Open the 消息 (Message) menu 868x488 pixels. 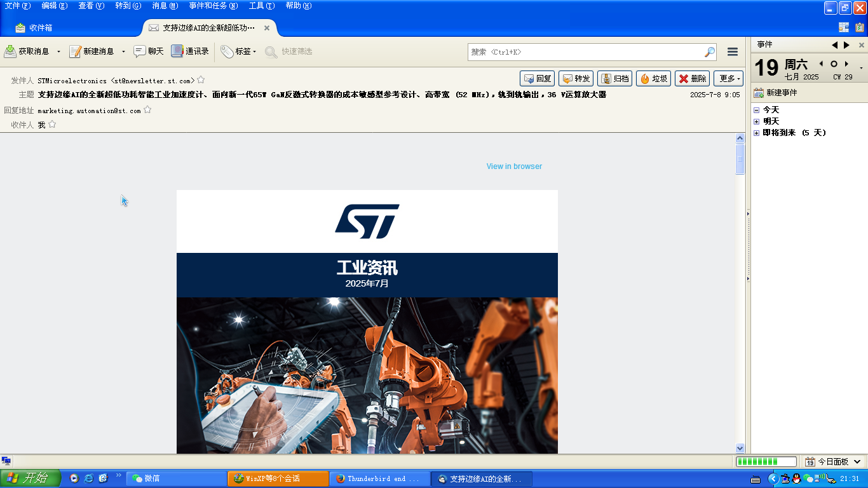[x=165, y=6]
